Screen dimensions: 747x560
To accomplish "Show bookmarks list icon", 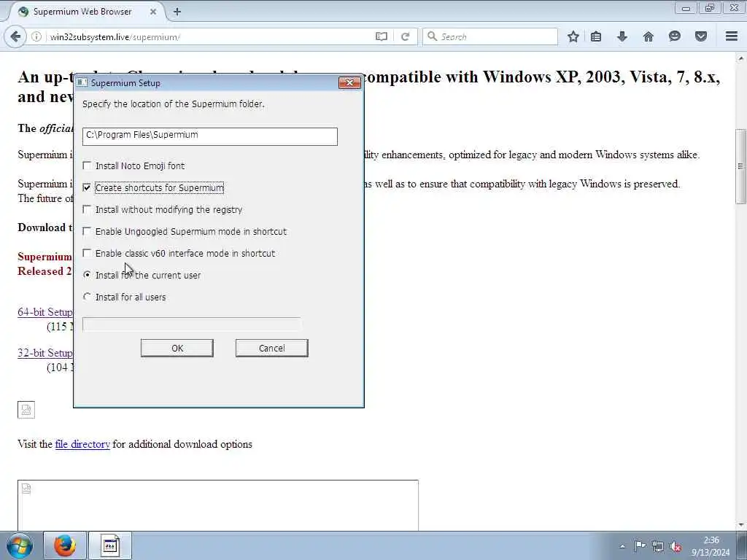I will 596,36.
